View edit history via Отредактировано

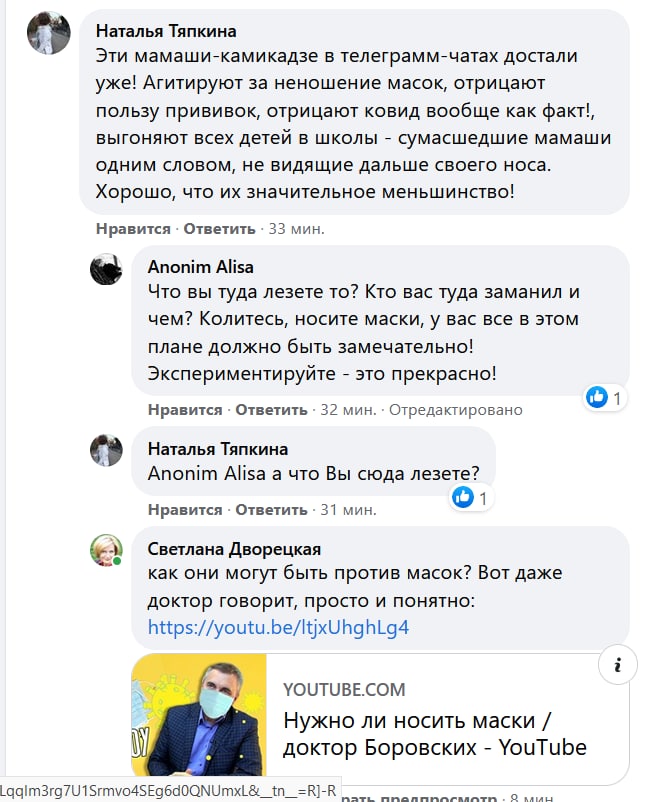[x=456, y=410]
